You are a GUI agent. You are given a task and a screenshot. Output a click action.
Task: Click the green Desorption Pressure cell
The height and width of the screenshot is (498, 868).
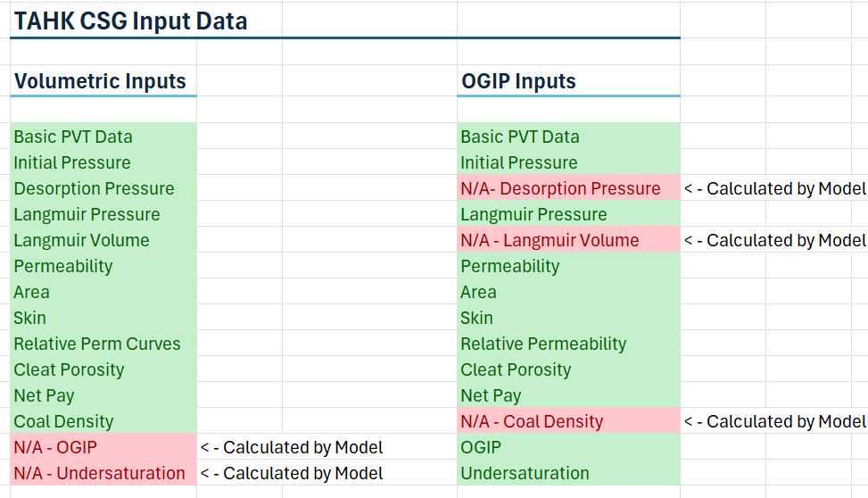pos(94,188)
